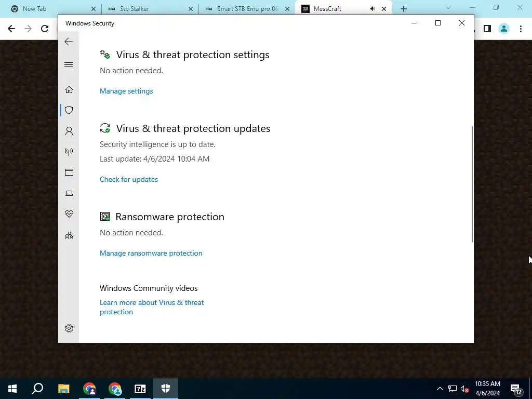Open the Chrome side panel
Viewport: 532px width, 399px height.
[x=487, y=29]
